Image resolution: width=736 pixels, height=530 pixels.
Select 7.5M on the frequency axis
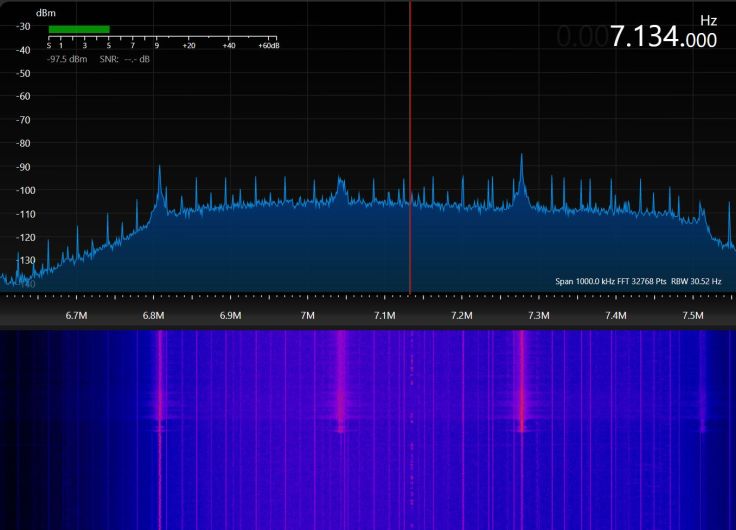pyautogui.click(x=692, y=316)
